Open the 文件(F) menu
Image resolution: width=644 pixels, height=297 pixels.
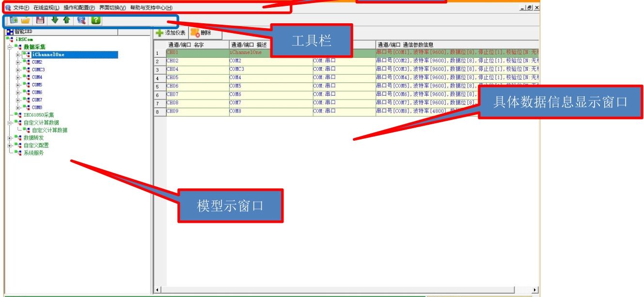click(21, 8)
